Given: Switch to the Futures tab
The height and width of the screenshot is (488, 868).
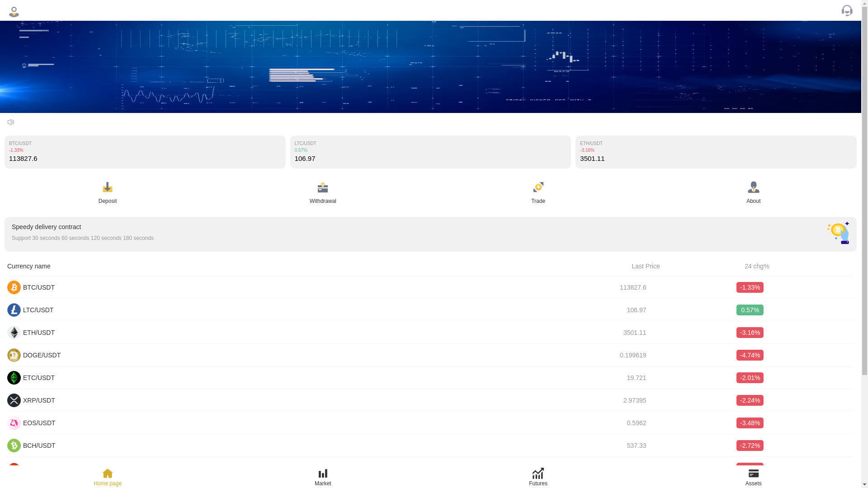Looking at the screenshot, I should pyautogui.click(x=538, y=477).
